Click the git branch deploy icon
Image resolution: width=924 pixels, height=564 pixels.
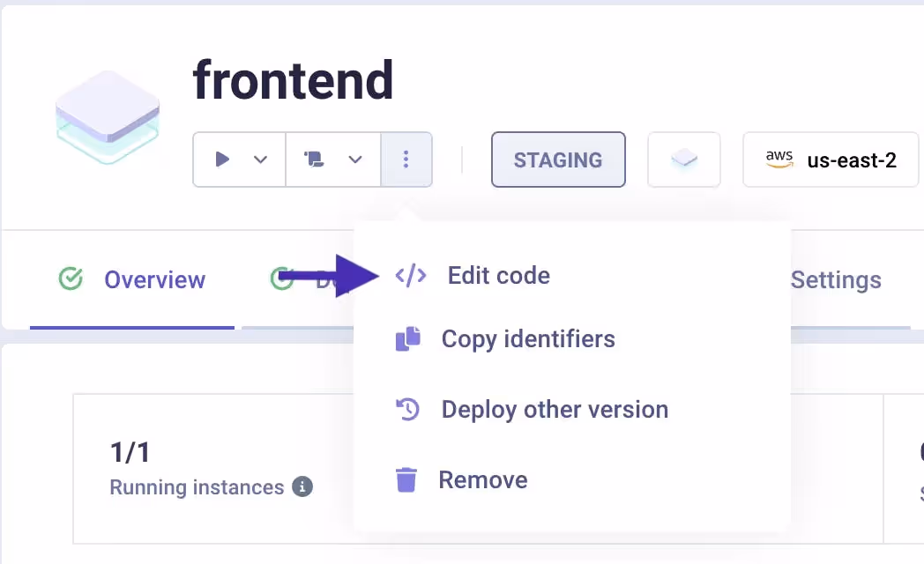pos(316,160)
